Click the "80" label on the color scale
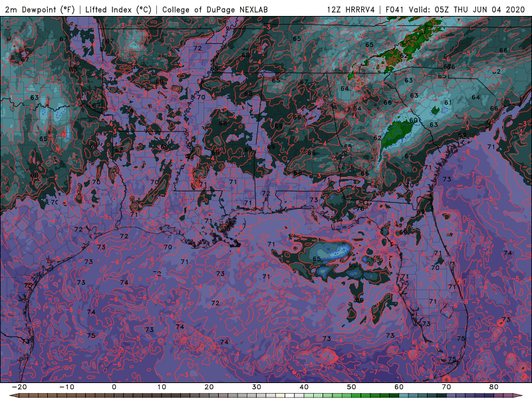Viewport: 532px width, 399px height. (494, 387)
